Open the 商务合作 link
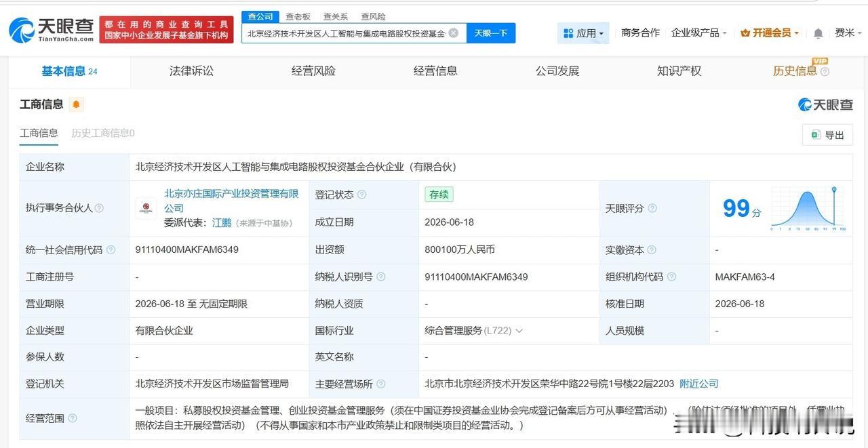The width and height of the screenshot is (868, 448). pyautogui.click(x=640, y=33)
